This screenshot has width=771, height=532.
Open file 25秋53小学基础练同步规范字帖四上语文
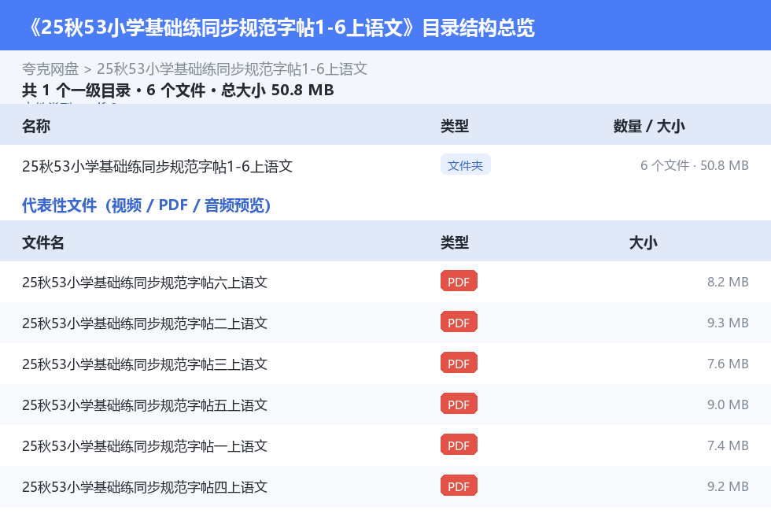(x=145, y=487)
